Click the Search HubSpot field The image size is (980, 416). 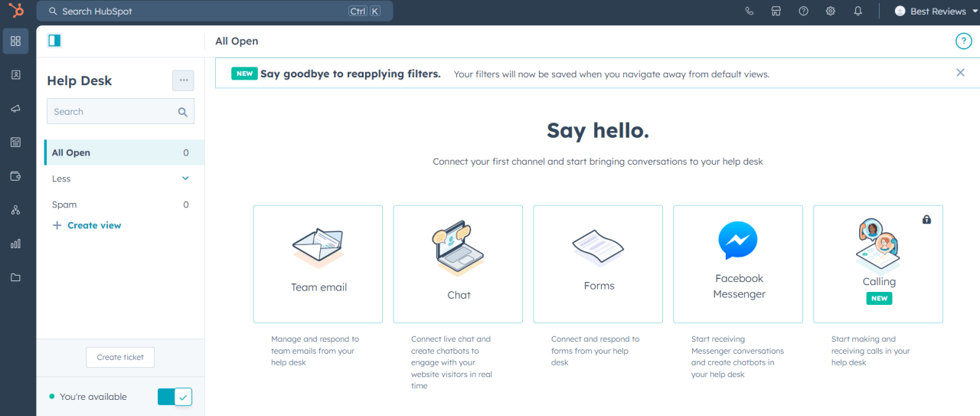(215, 11)
